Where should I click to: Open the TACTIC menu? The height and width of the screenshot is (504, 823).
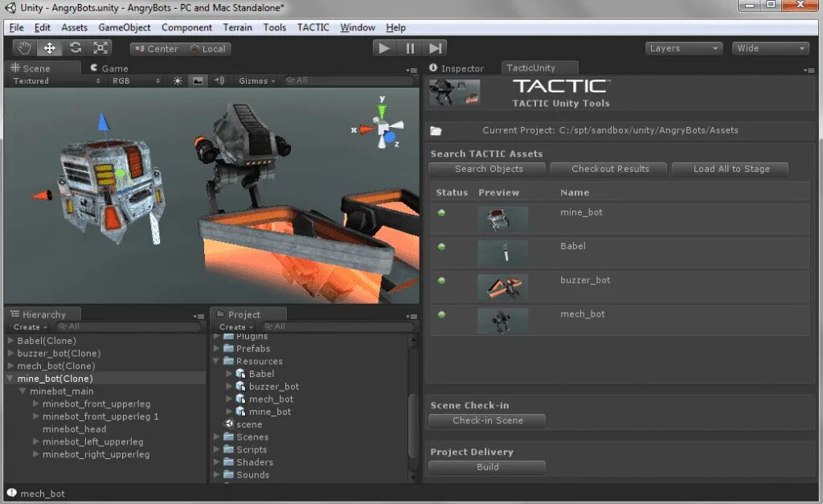pyautogui.click(x=313, y=27)
